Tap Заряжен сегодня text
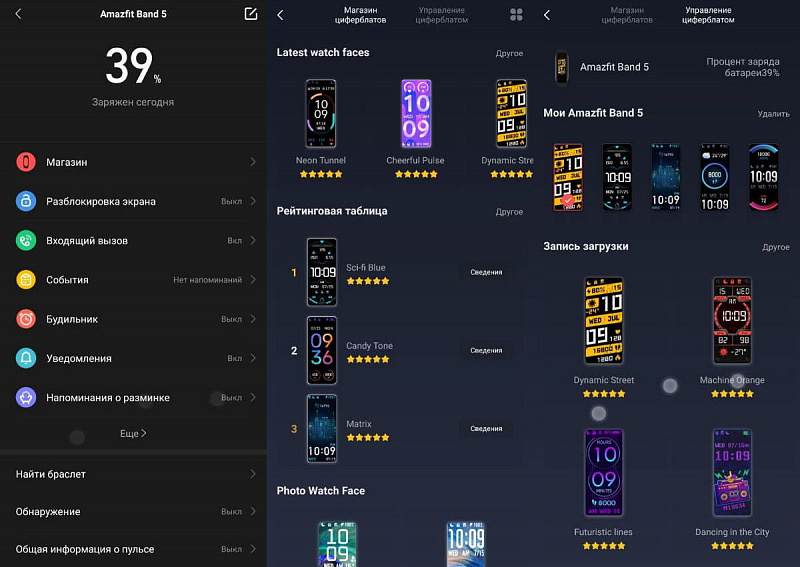 tap(133, 102)
